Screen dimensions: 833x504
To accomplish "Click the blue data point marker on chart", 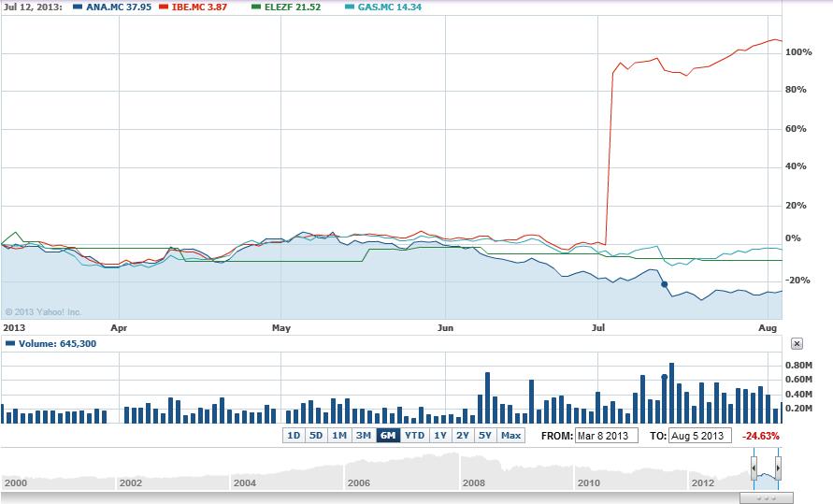I will tap(664, 284).
